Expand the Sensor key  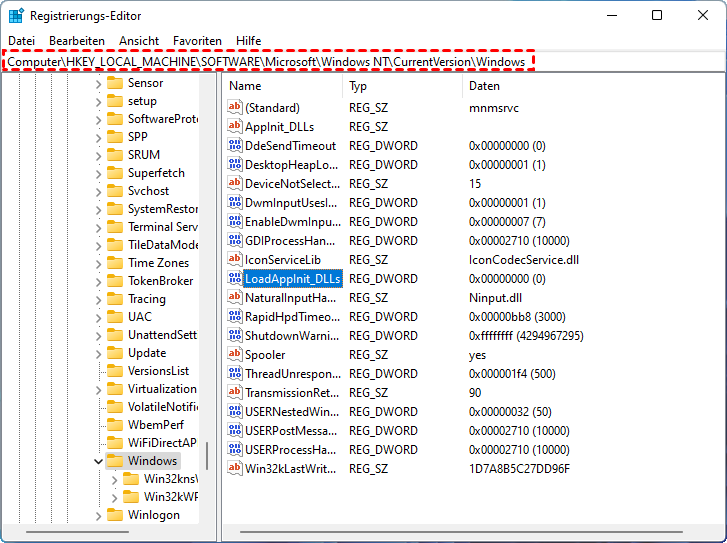[x=98, y=84]
